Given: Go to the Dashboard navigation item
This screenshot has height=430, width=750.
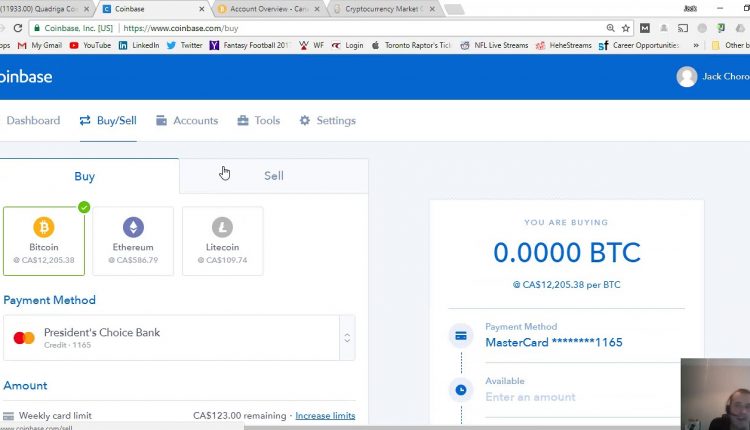Looking at the screenshot, I should pyautogui.click(x=33, y=121).
